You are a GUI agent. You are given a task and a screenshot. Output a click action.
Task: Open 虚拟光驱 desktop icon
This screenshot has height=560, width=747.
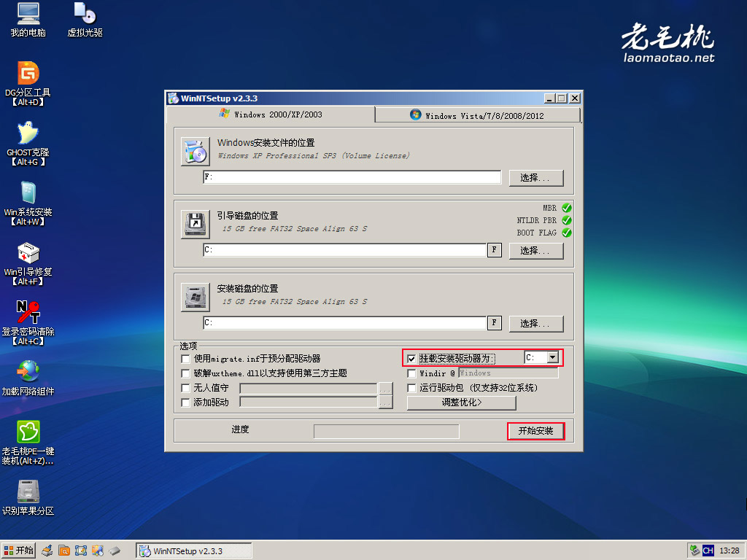coord(85,20)
